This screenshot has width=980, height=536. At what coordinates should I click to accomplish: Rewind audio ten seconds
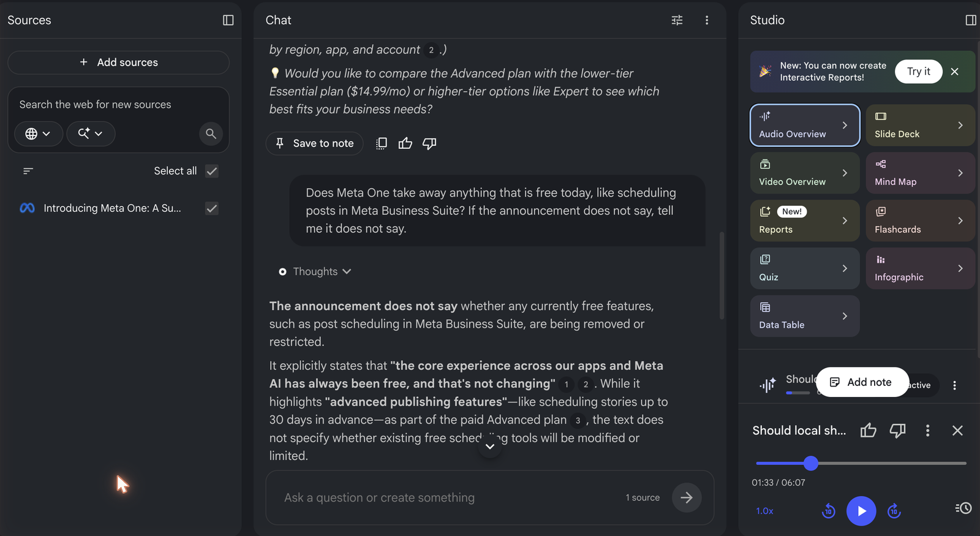[828, 511]
